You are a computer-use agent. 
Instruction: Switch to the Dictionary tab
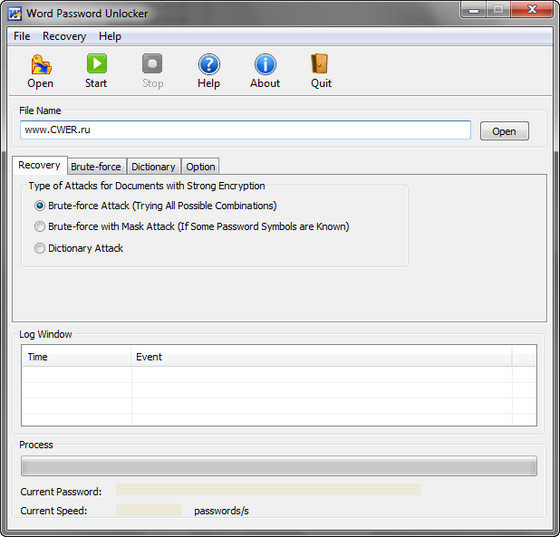(153, 167)
